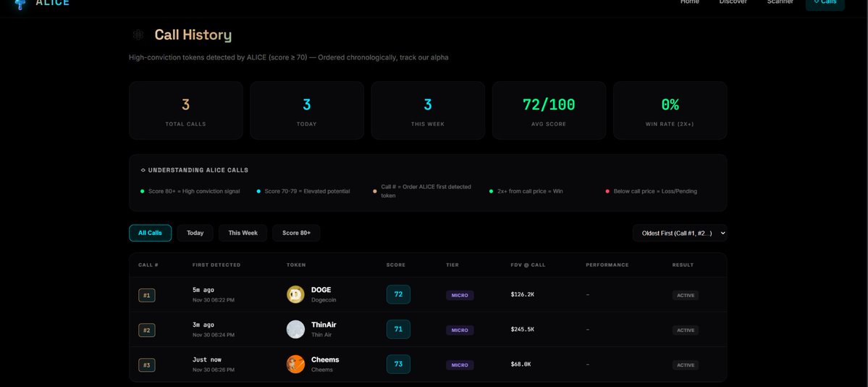
Task: Click the $126.2K FDV value
Action: pyautogui.click(x=523, y=295)
